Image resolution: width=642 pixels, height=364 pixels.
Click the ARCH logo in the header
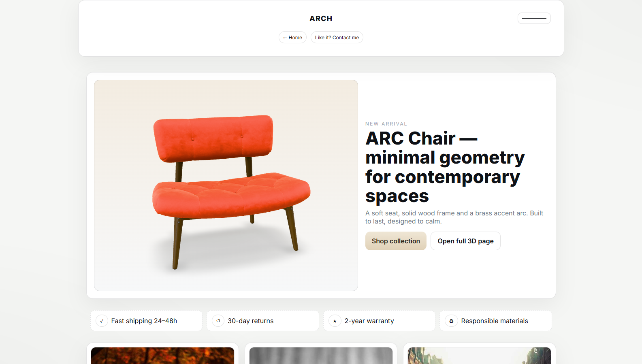click(x=321, y=19)
